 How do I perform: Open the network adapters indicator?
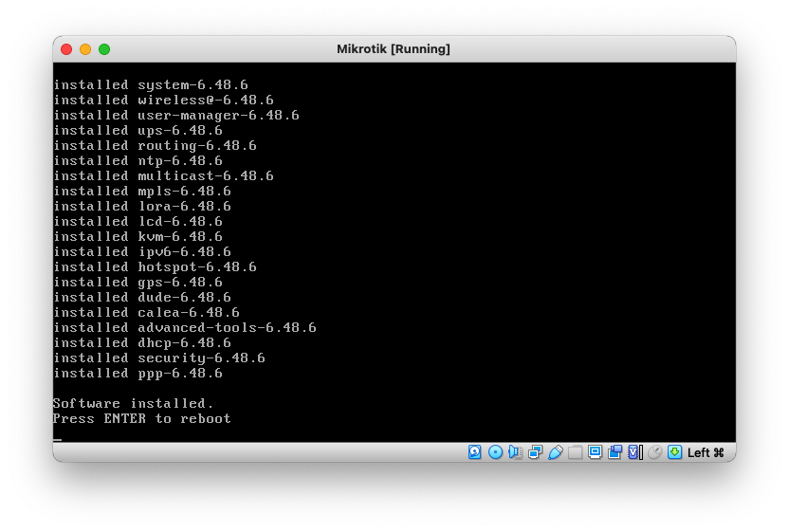tap(535, 452)
